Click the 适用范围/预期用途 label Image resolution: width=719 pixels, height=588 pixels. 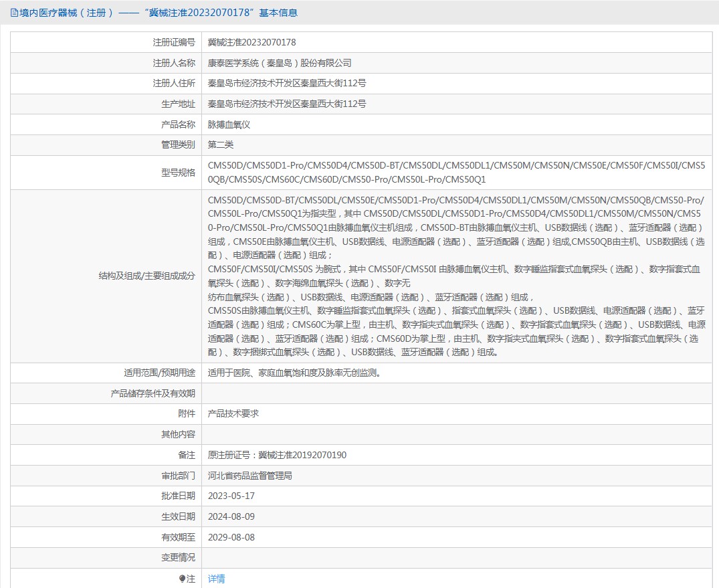coord(159,373)
